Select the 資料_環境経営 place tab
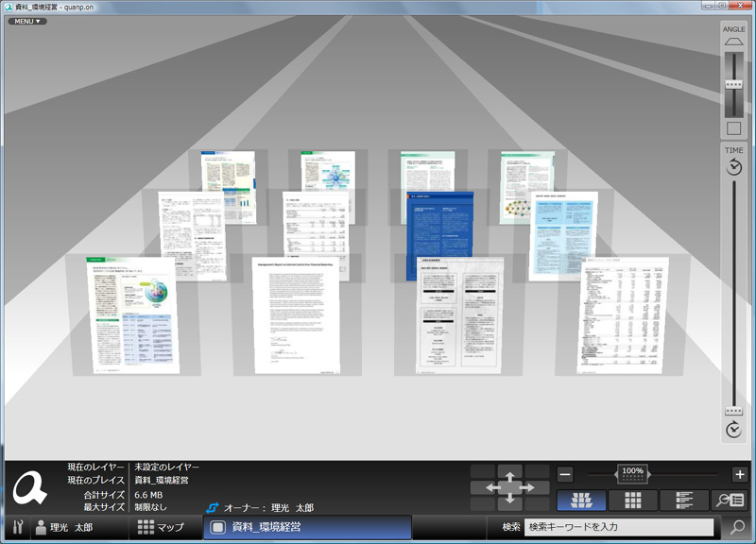This screenshot has width=756, height=544. 306,527
